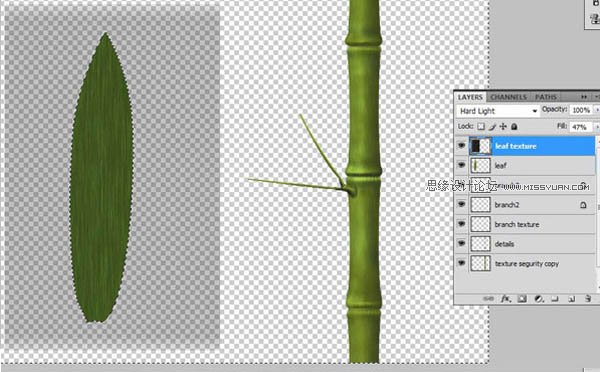Create a new layer
This screenshot has height=372, width=600.
pyautogui.click(x=571, y=299)
